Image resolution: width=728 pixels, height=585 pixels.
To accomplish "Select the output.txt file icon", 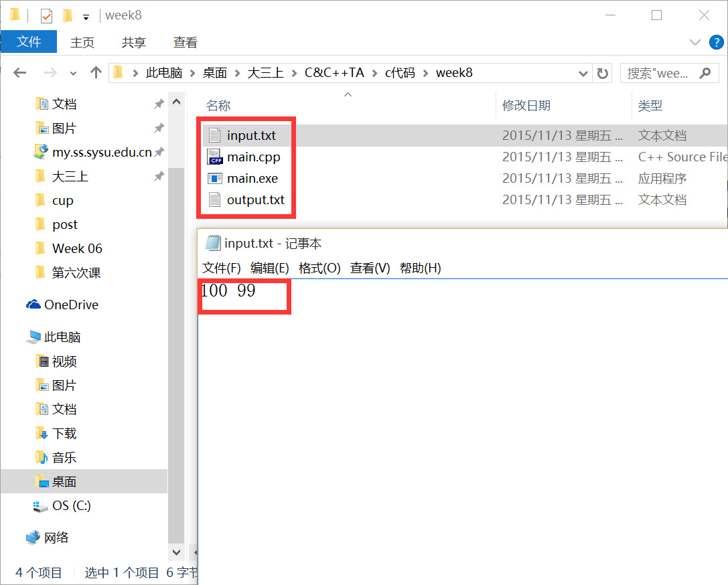I will [x=214, y=199].
